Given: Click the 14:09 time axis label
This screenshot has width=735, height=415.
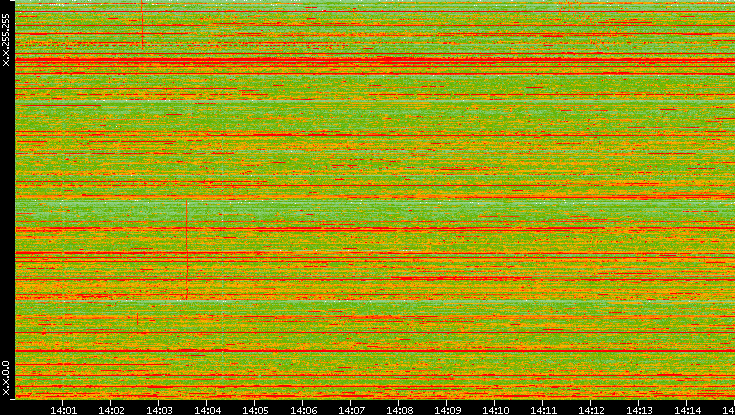Looking at the screenshot, I should pos(447,410).
